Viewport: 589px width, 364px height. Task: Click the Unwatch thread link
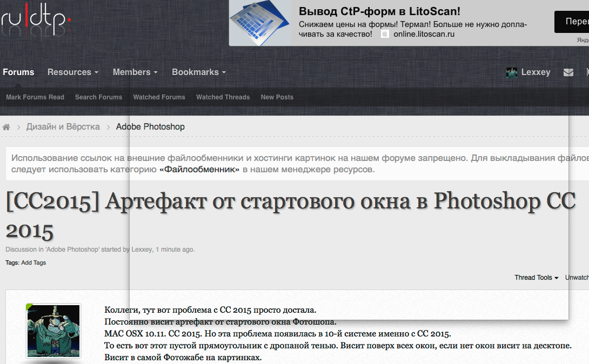(x=577, y=278)
